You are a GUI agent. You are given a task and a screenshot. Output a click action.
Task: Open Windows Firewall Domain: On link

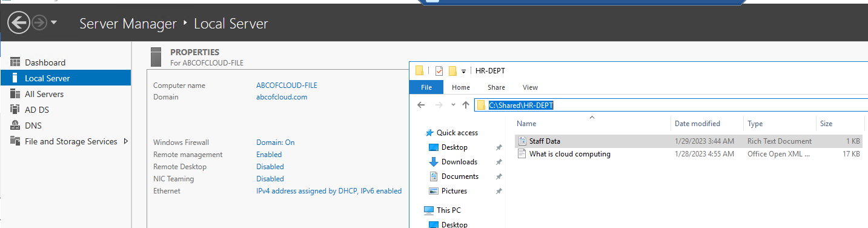[x=276, y=142]
